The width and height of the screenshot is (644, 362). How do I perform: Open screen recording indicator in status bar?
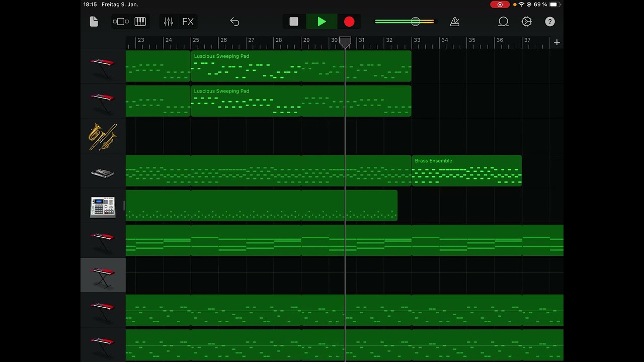[x=500, y=5]
